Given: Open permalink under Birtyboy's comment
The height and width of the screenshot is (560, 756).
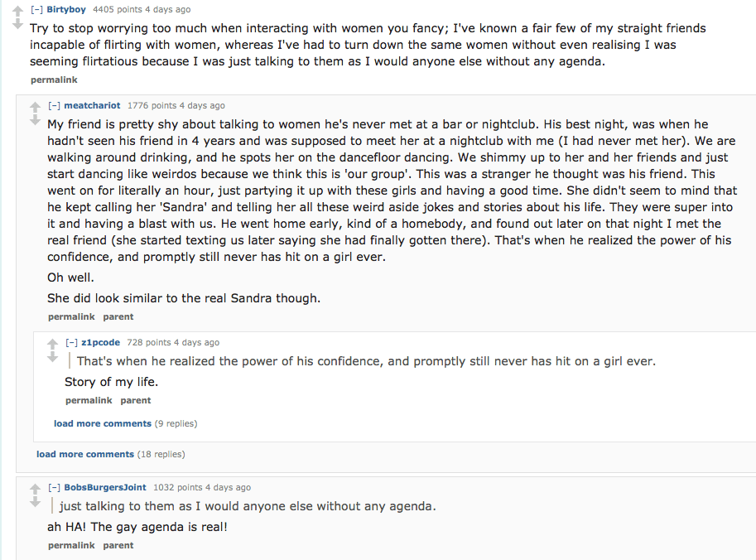Looking at the screenshot, I should [54, 80].
